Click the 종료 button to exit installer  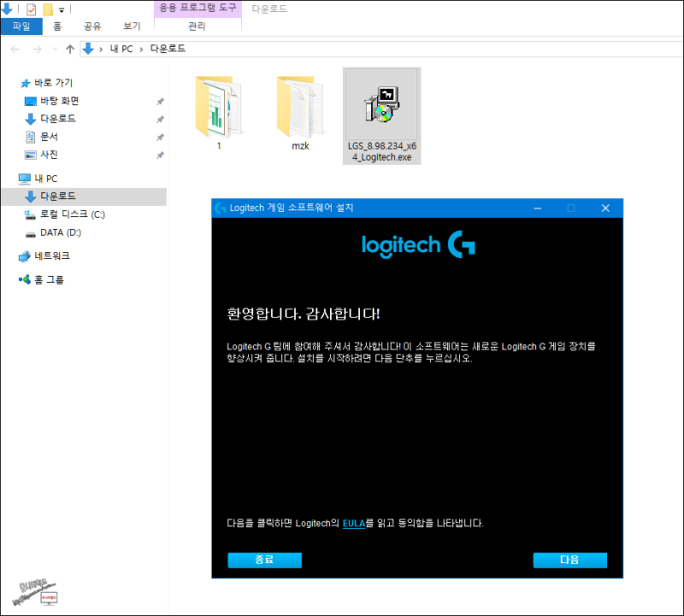tap(264, 560)
